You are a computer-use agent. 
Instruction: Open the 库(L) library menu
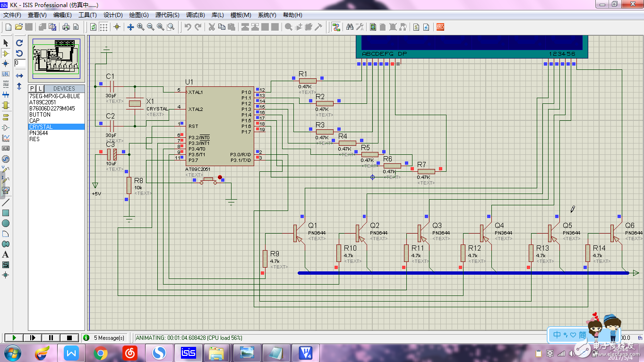click(x=217, y=15)
